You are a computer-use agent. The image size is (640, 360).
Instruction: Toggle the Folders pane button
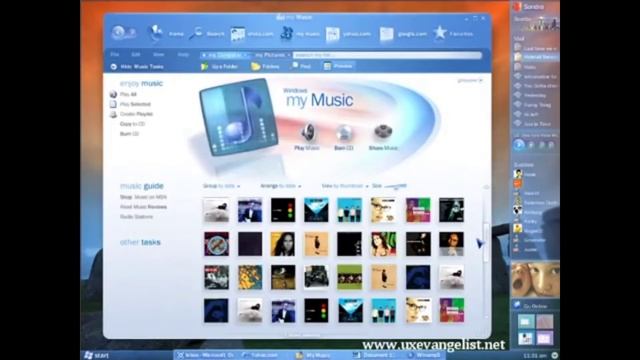(265, 66)
